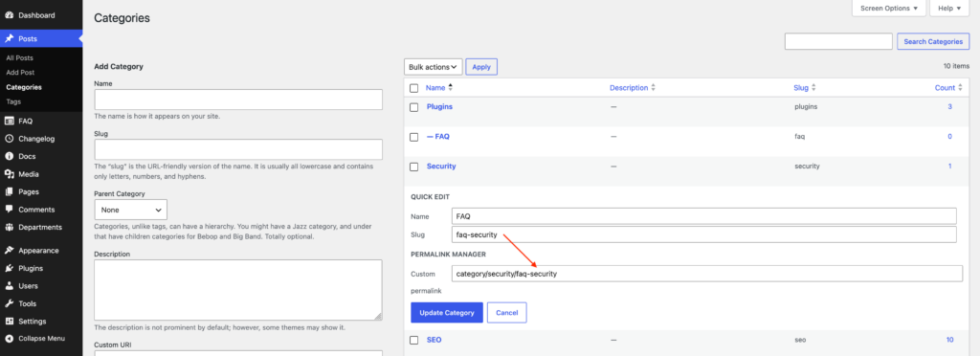The height and width of the screenshot is (356, 980).
Task: Click the slug text "seo"
Action: 800,340
